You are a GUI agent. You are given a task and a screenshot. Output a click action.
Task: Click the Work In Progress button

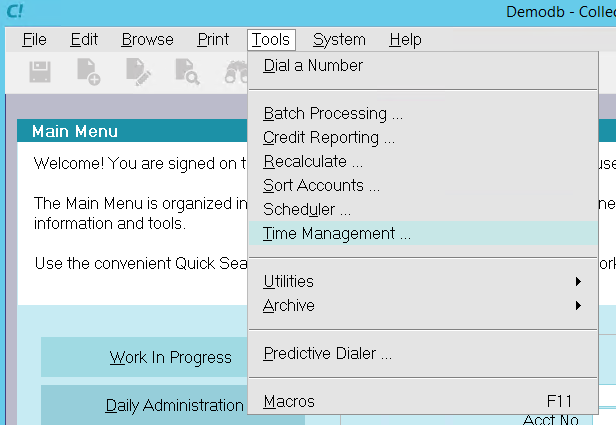coord(170,357)
